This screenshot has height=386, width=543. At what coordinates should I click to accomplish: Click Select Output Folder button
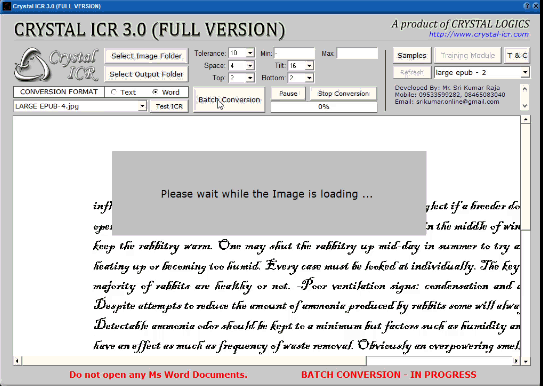click(146, 74)
